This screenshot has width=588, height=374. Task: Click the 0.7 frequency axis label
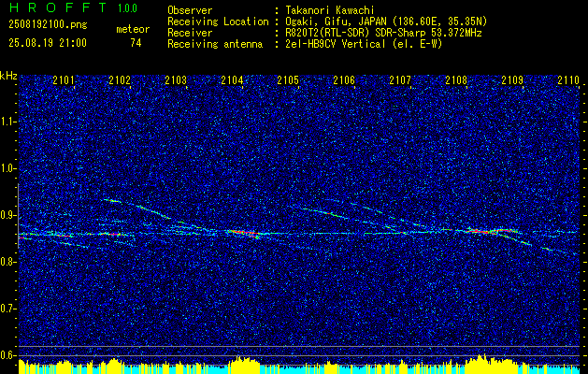7,309
